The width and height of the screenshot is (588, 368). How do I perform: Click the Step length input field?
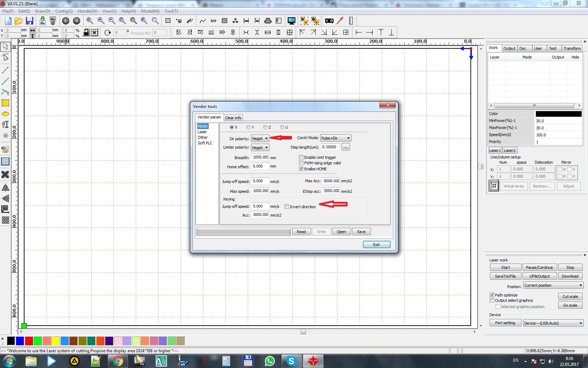(330, 147)
